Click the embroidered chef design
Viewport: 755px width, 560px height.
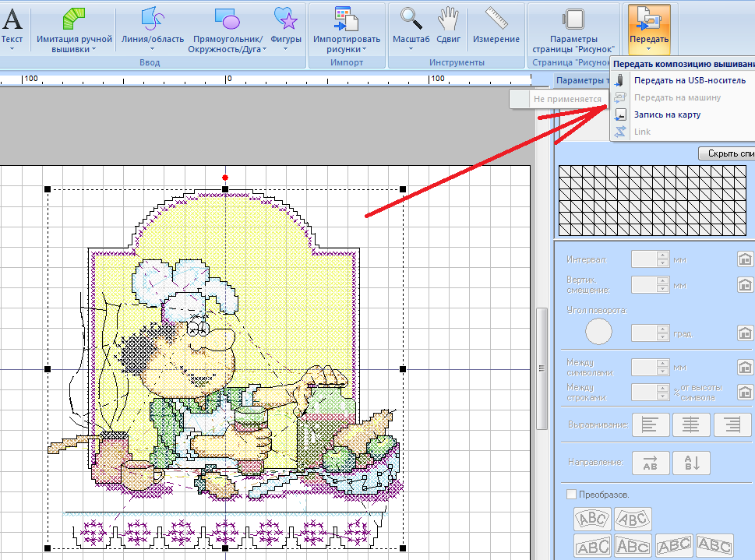pos(225,368)
